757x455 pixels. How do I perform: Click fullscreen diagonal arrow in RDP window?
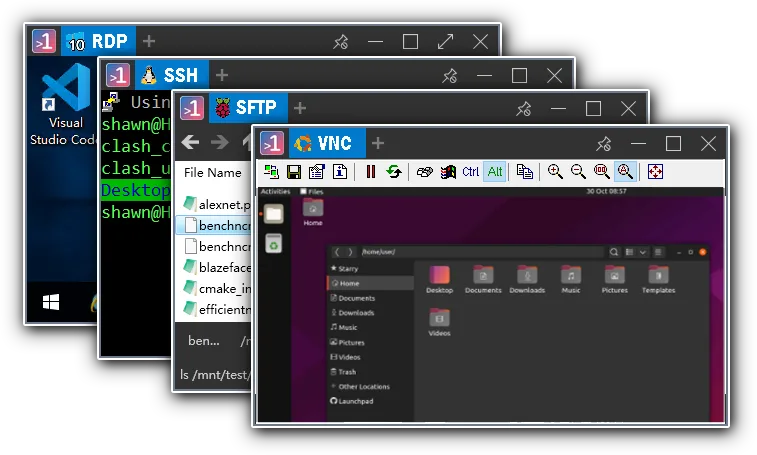(x=445, y=42)
